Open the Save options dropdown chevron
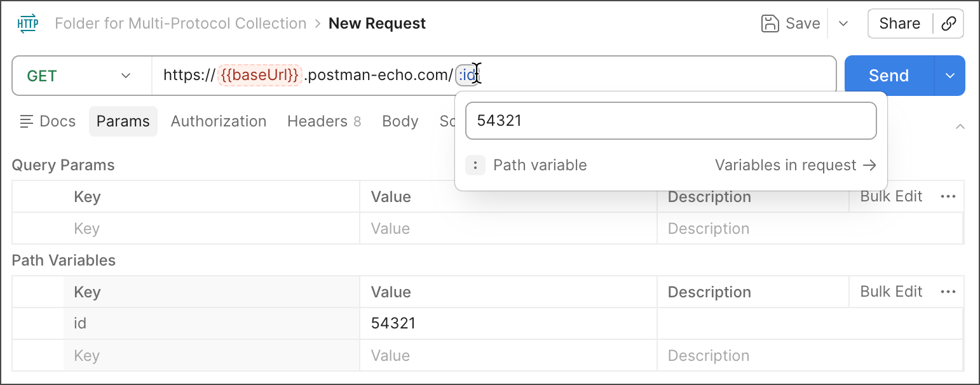The image size is (980, 385). pyautogui.click(x=843, y=24)
